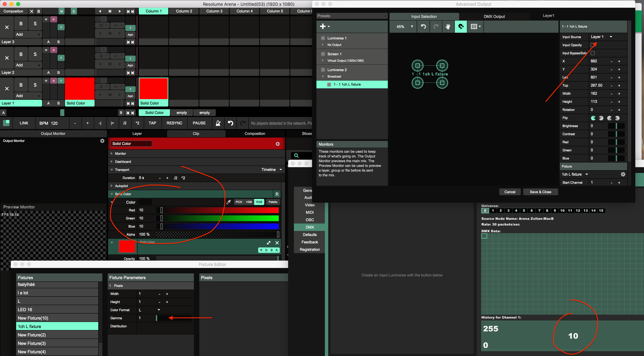
Task: Toggle the Lumiverse 1 checkbox
Action: point(323,38)
